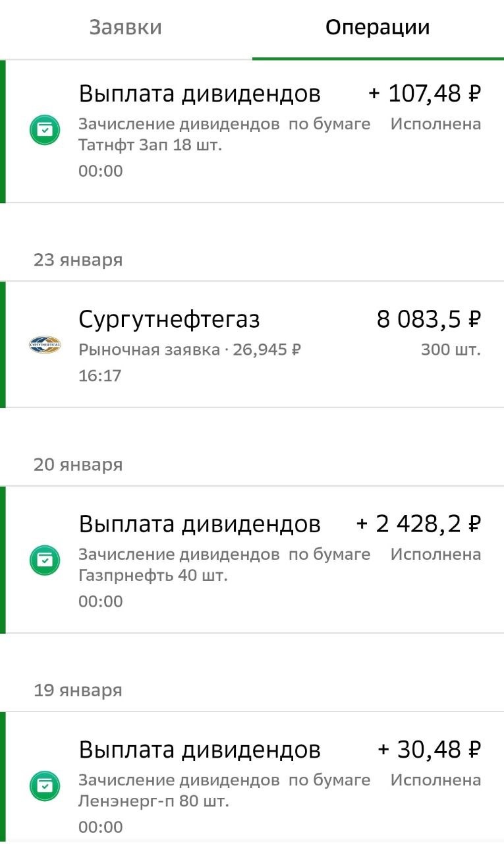This screenshot has width=504, height=844.
Task: Tap the 300 шт. quantity label
Action: [x=451, y=349]
